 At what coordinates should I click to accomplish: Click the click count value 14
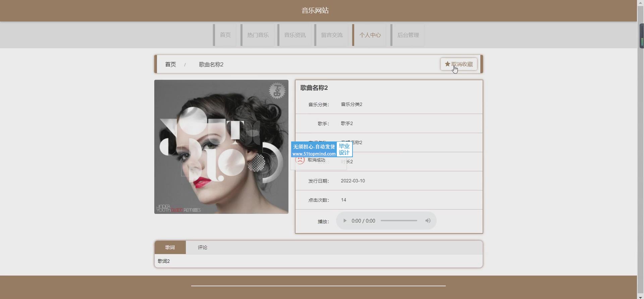tap(343, 200)
